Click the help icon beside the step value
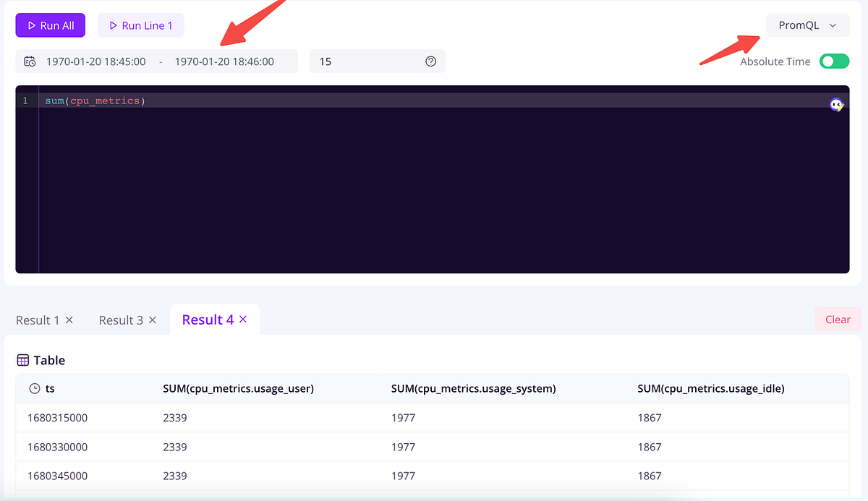 pos(430,61)
